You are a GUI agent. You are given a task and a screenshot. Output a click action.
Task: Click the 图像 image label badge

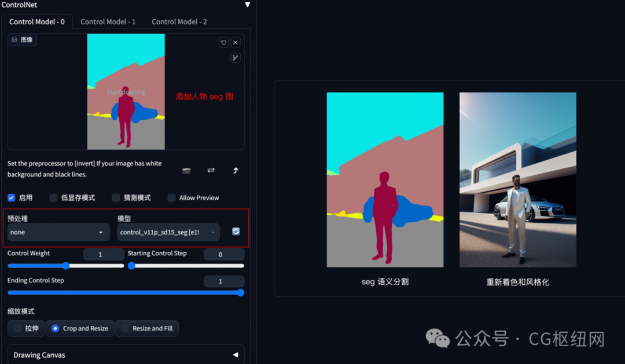coord(23,39)
